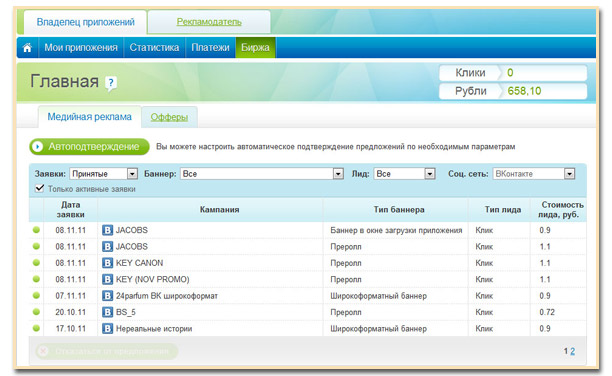Click Преролл cell in BS_5 row
This screenshot has height=376, width=612.
[x=346, y=312]
